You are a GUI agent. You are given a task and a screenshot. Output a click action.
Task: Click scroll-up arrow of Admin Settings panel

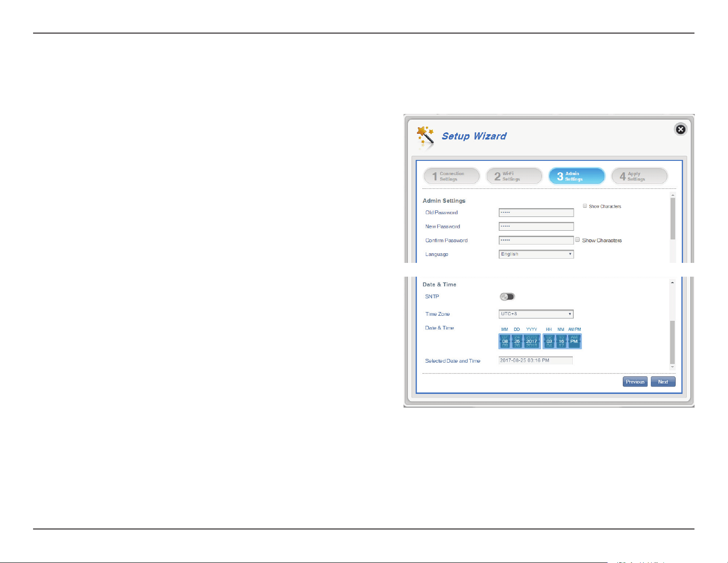[x=672, y=195]
